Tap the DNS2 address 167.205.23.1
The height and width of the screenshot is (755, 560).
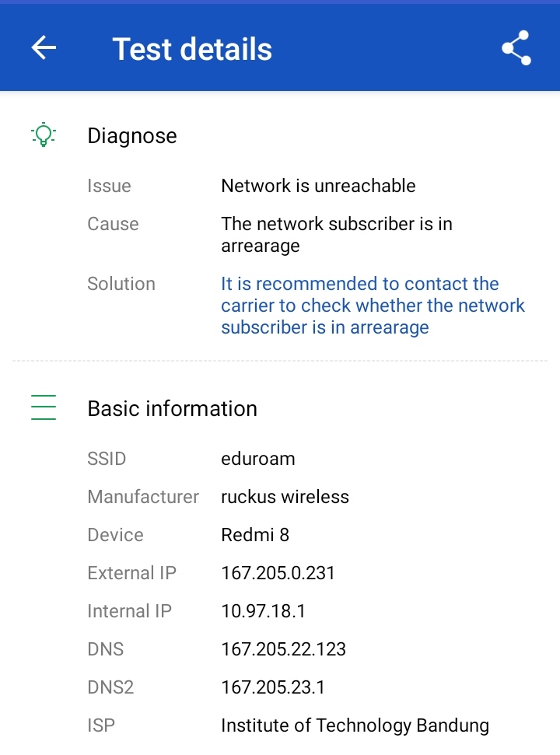pyautogui.click(x=273, y=687)
